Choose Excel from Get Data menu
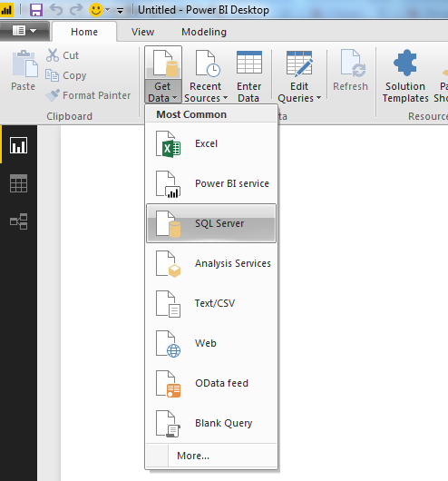The height and width of the screenshot is (481, 448). [x=211, y=143]
